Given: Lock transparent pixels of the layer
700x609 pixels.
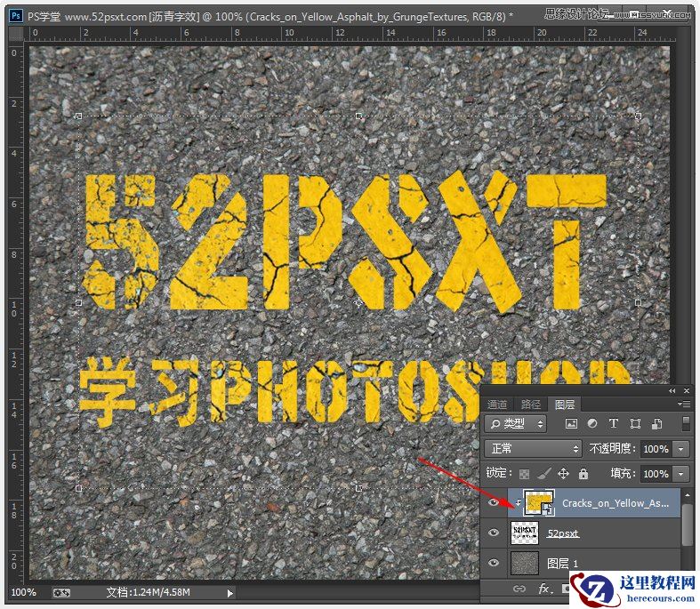Looking at the screenshot, I should click(525, 474).
